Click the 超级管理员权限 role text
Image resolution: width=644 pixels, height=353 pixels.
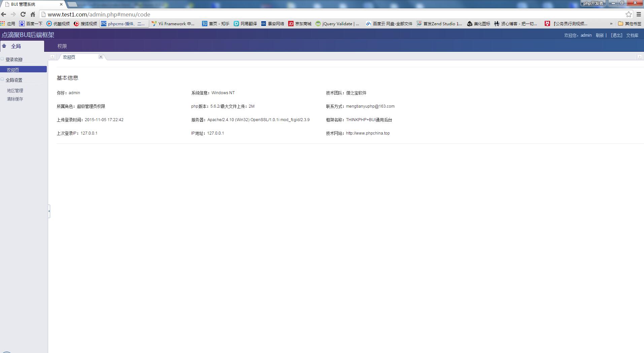coord(91,106)
